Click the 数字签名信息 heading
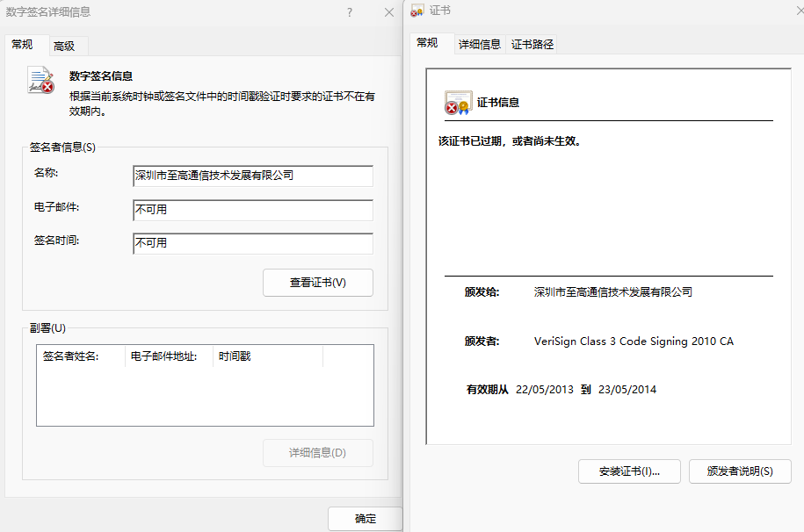Screen dimensions: 804x532 pos(101,76)
